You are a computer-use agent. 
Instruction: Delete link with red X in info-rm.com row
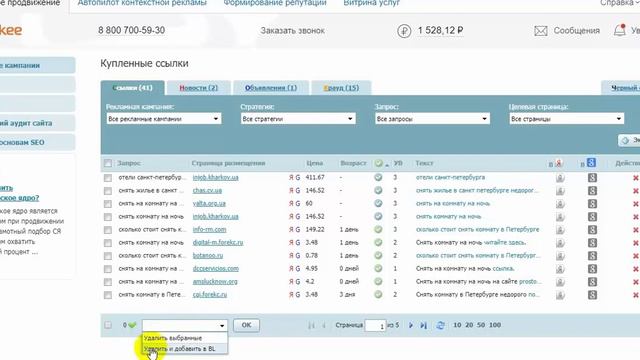click(x=636, y=230)
